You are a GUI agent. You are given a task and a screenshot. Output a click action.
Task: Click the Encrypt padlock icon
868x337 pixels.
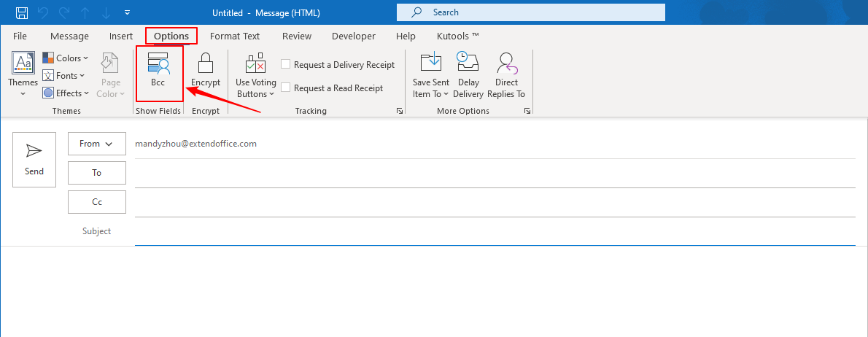point(205,64)
